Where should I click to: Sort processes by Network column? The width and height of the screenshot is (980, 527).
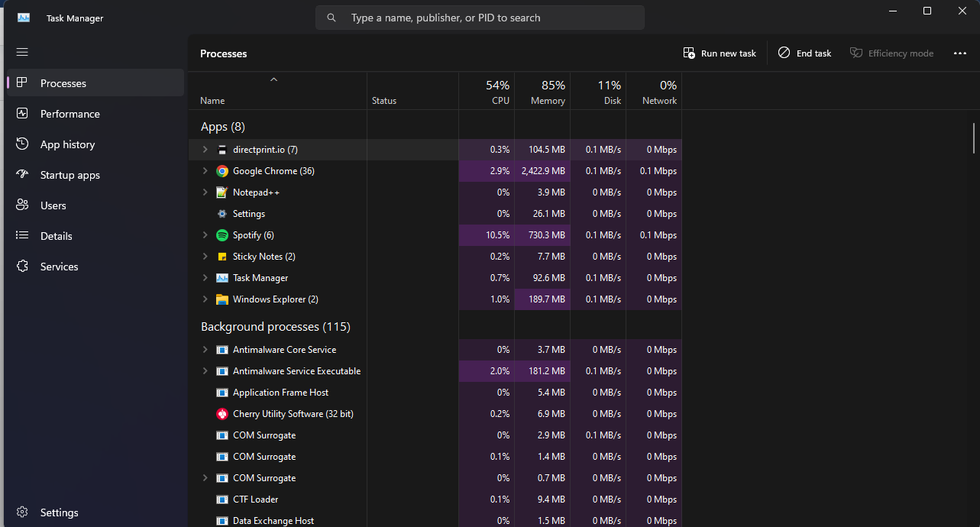654,91
